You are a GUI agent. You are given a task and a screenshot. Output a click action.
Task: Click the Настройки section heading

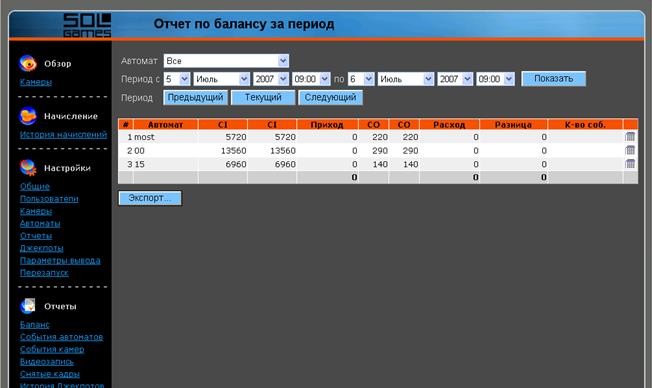[x=67, y=168]
